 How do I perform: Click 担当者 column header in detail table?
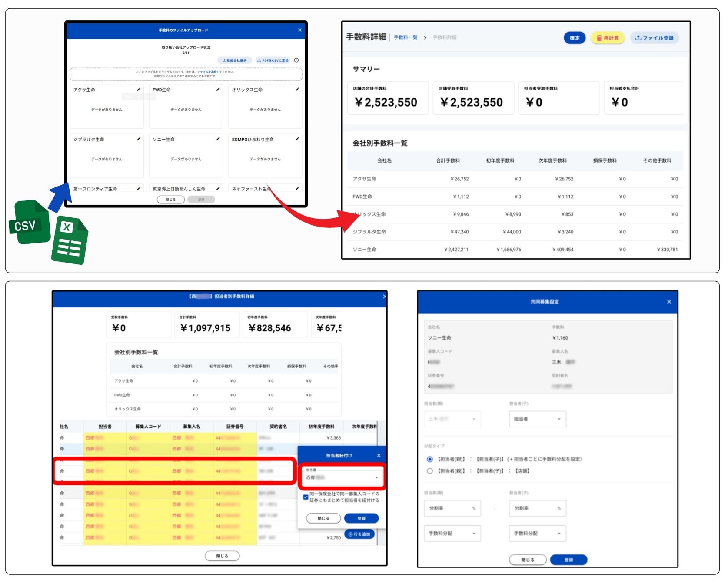coord(105,427)
